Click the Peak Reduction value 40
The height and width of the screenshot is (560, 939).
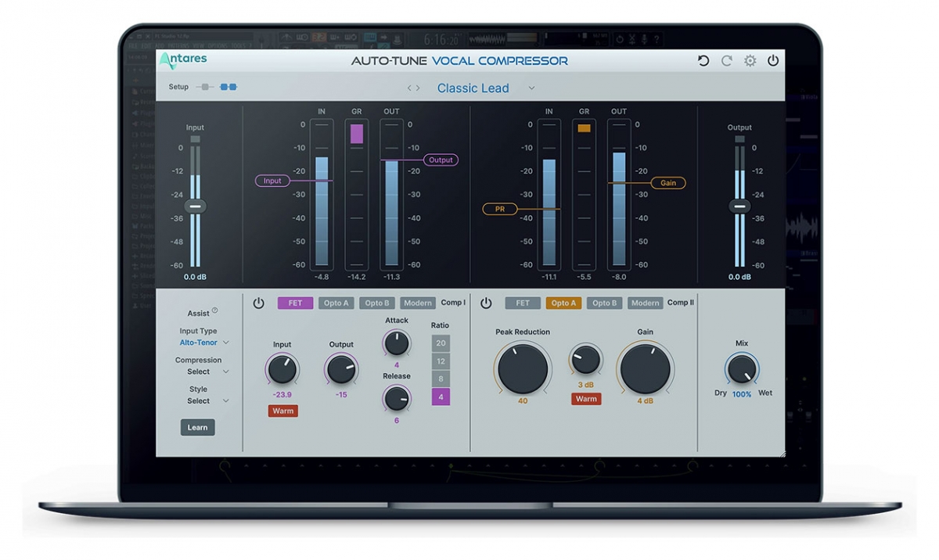point(522,401)
